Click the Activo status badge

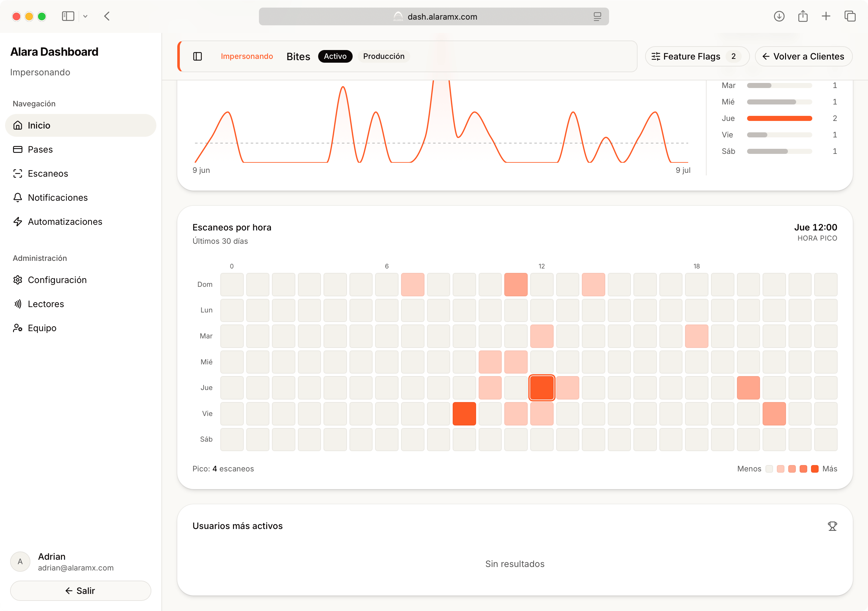coord(335,56)
